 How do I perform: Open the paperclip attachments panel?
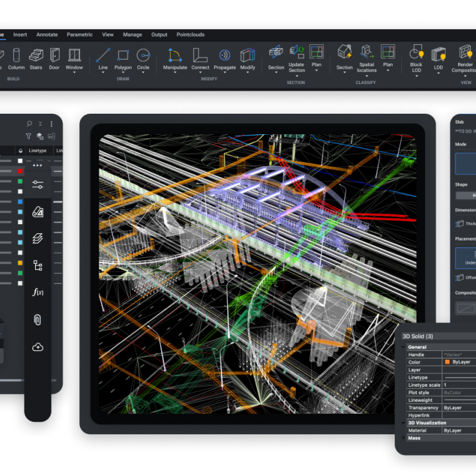(38, 320)
